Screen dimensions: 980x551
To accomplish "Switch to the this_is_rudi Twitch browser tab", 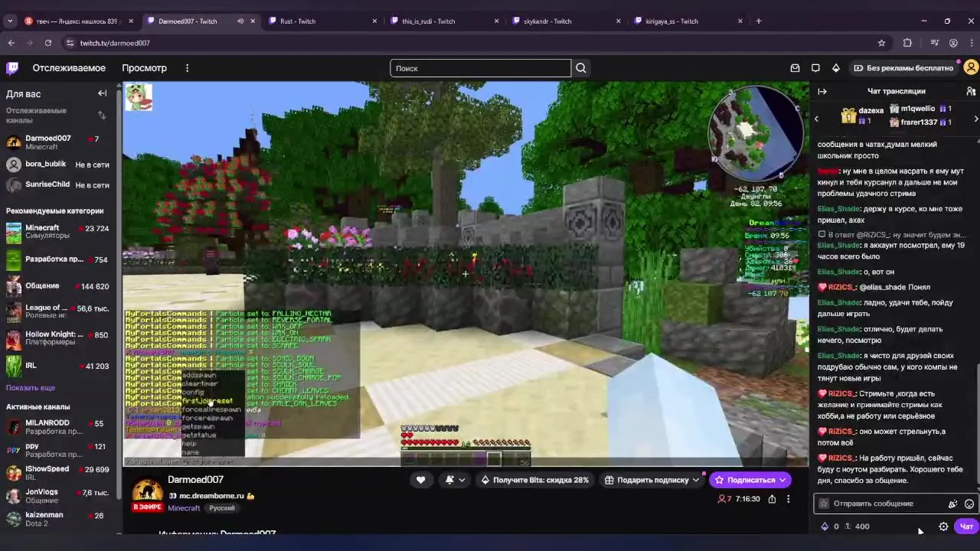I will pyautogui.click(x=444, y=21).
